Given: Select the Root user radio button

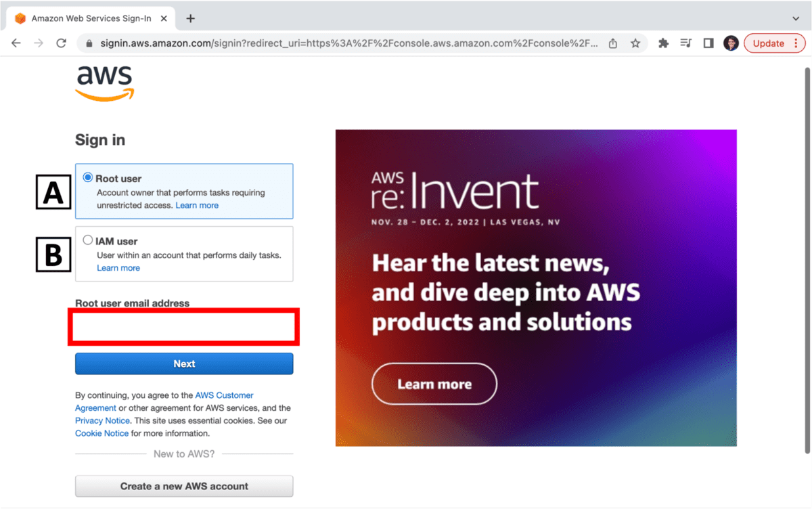Looking at the screenshot, I should pyautogui.click(x=88, y=178).
